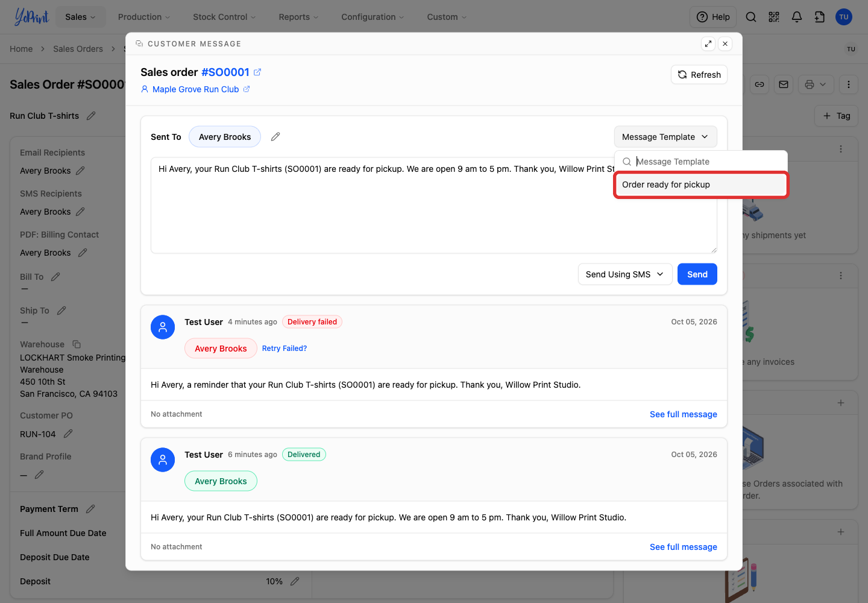Click the red Avery Brooks recipient chip

pos(221,349)
